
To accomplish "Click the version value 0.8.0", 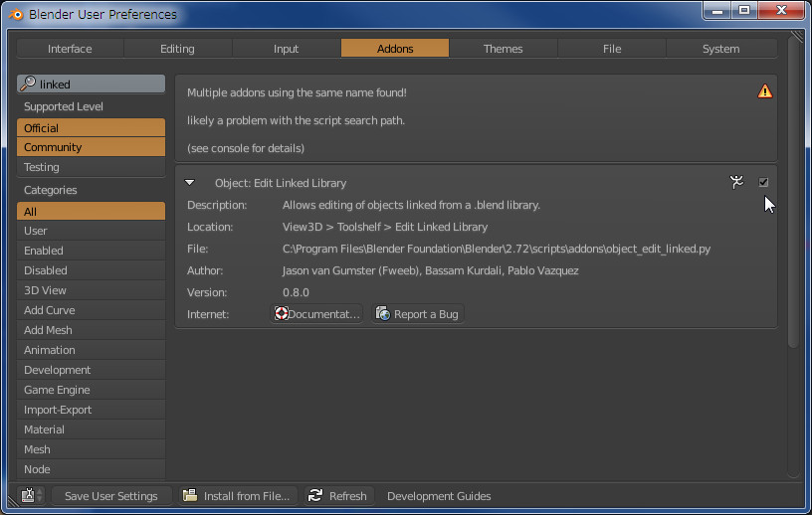I will click(x=296, y=292).
